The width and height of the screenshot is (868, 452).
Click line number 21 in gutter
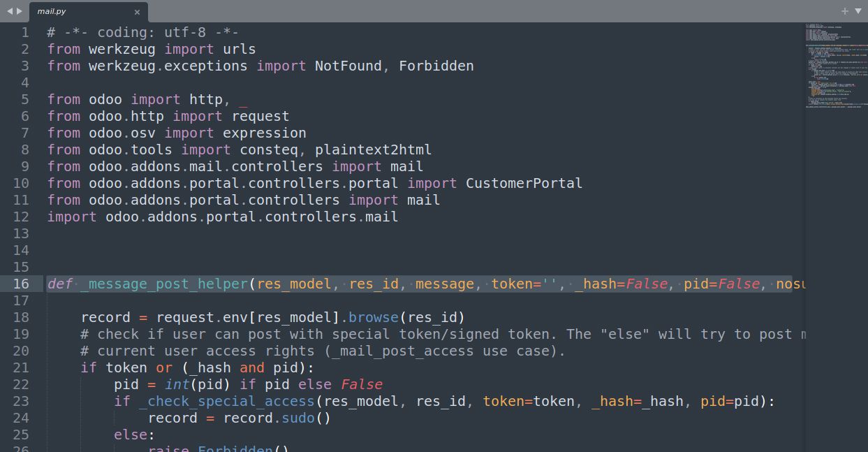(x=21, y=367)
